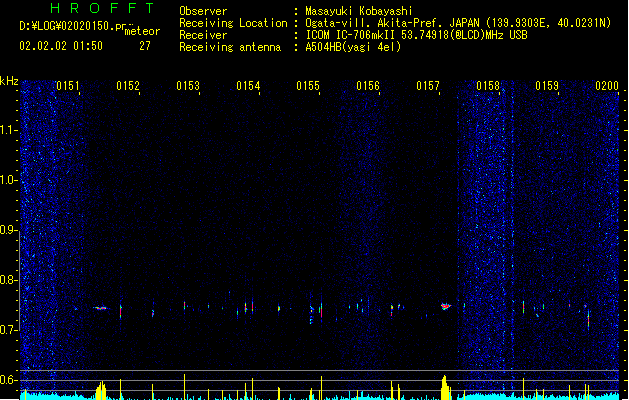Click the 0154 time marker
The image size is (629, 400).
(x=248, y=86)
